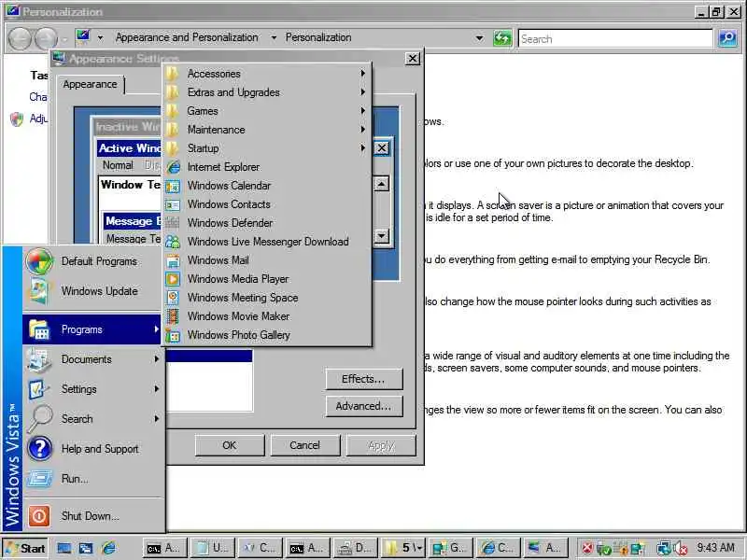Click the search magnifier button

tap(727, 38)
